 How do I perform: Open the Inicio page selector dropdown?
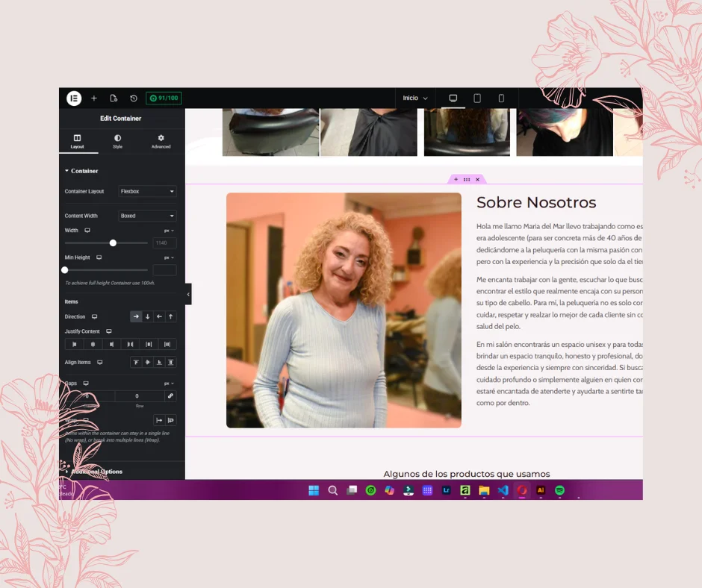click(415, 98)
